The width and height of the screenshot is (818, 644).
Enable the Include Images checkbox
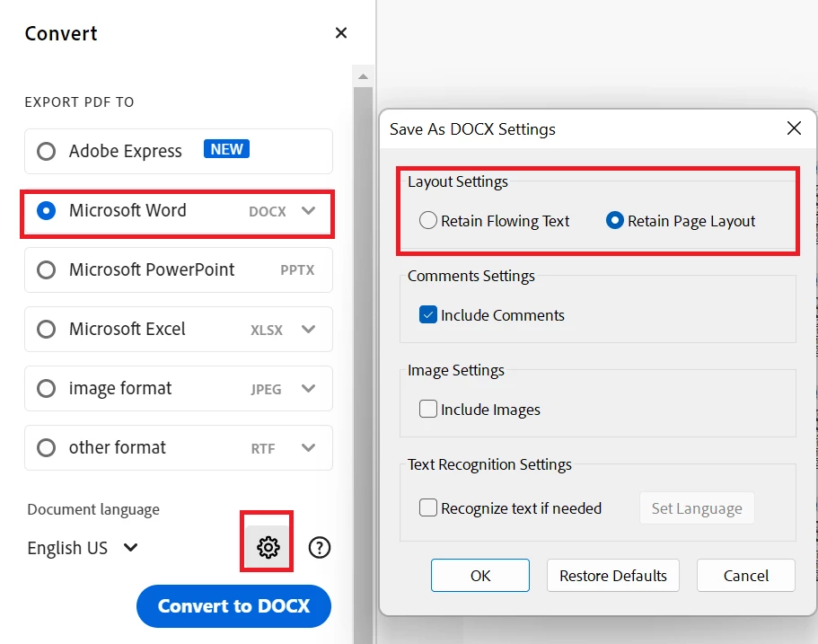pos(427,409)
